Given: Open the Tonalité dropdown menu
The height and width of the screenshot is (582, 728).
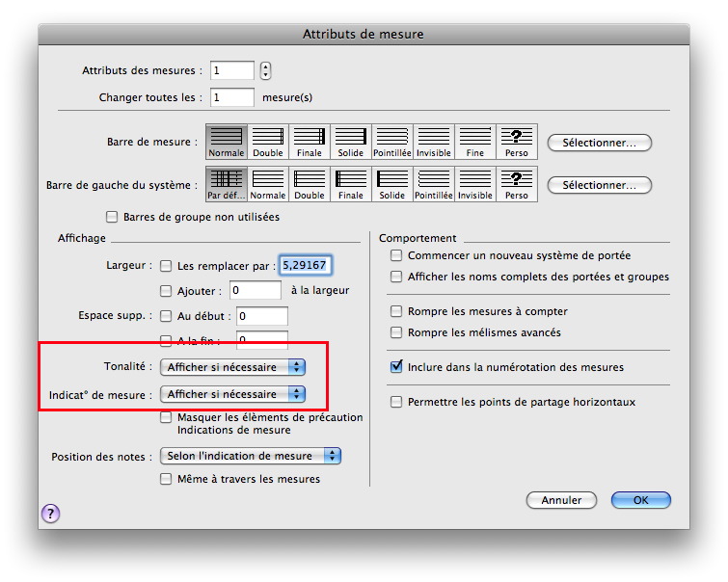Looking at the screenshot, I should click(x=232, y=367).
